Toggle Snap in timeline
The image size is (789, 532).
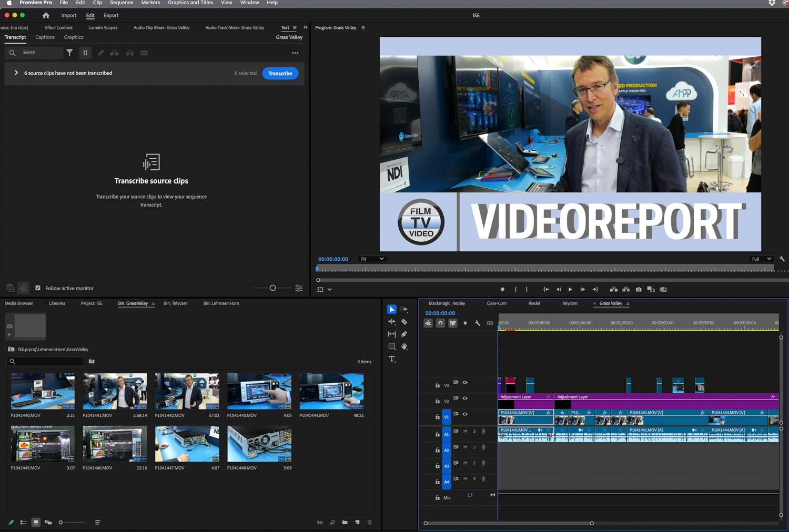[440, 323]
